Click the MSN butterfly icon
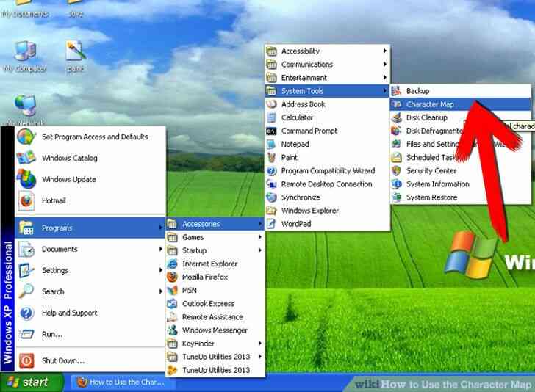This screenshot has width=535, height=392. click(172, 291)
